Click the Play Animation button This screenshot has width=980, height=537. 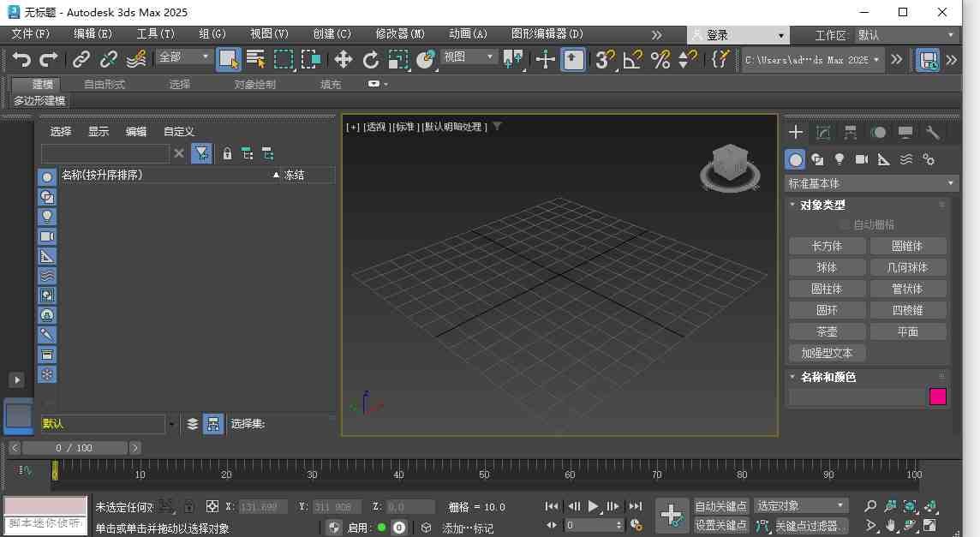(x=592, y=505)
